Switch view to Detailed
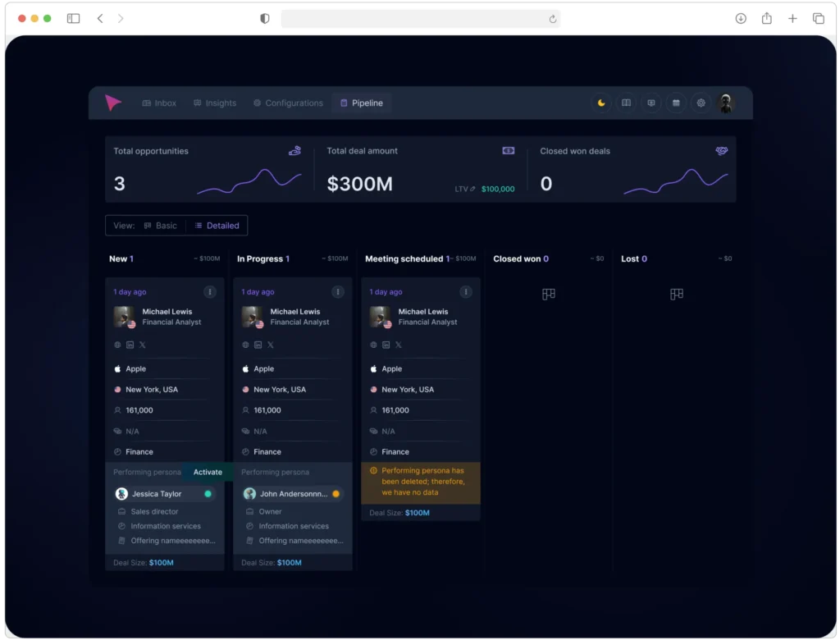This screenshot has width=840, height=640. [x=217, y=226]
